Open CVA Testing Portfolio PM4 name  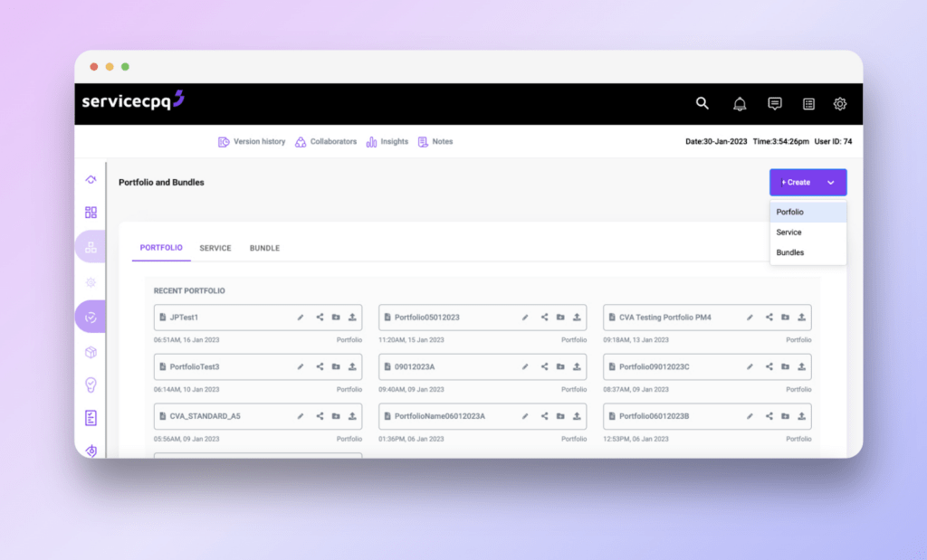665,318
